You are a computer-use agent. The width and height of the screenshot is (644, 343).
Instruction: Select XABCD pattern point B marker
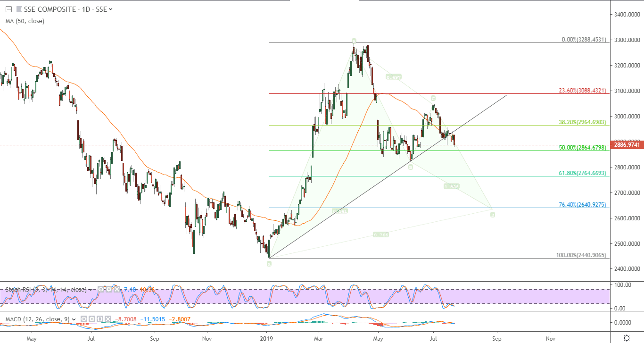pyautogui.click(x=411, y=167)
